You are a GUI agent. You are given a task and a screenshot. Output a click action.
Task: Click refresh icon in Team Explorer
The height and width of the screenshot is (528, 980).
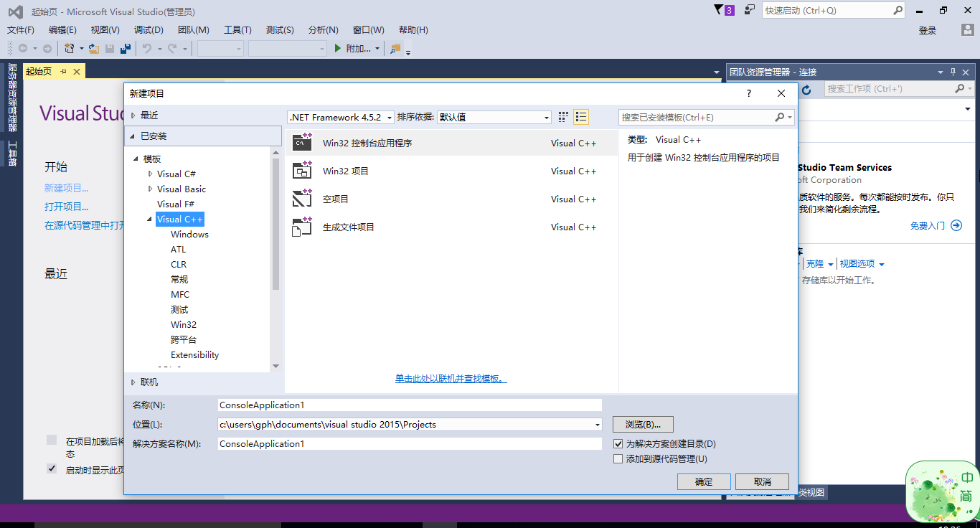point(806,89)
